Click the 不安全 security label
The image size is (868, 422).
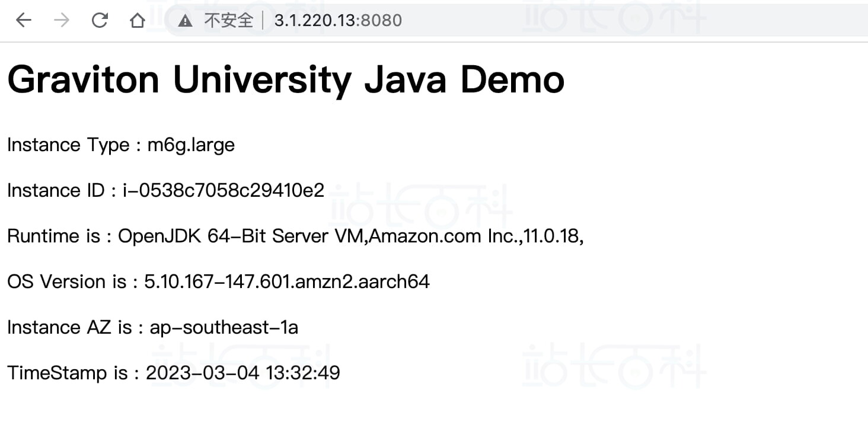click(228, 21)
